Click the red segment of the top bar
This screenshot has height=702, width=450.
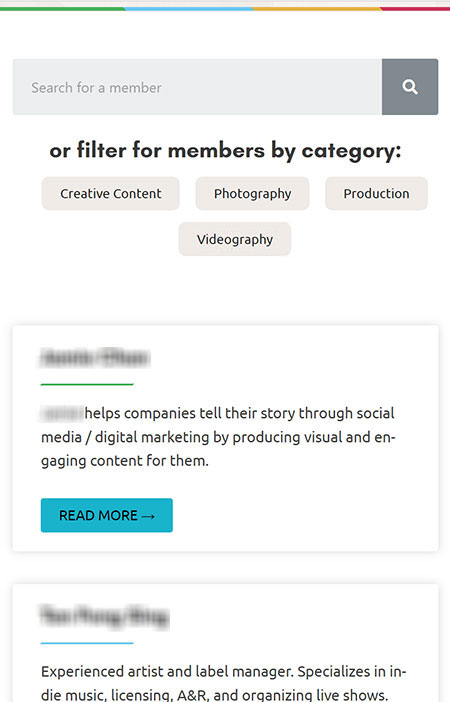click(x=415, y=9)
